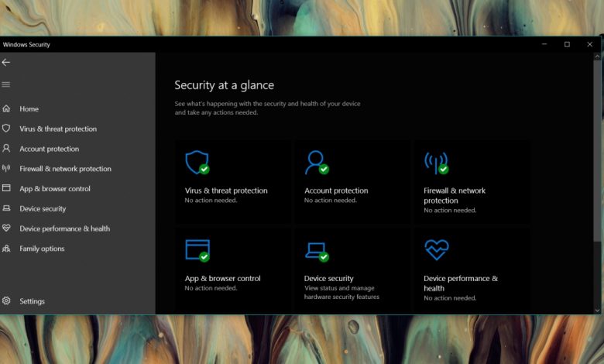Open the large browser window tile icon
This screenshot has width=604, height=364.
click(197, 250)
